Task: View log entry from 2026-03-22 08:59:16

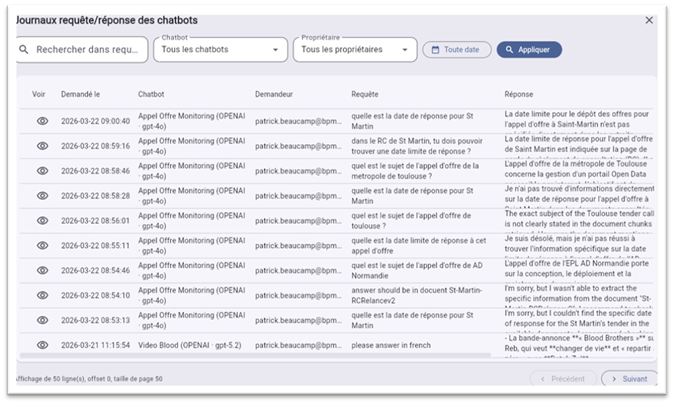Action: [x=42, y=146]
